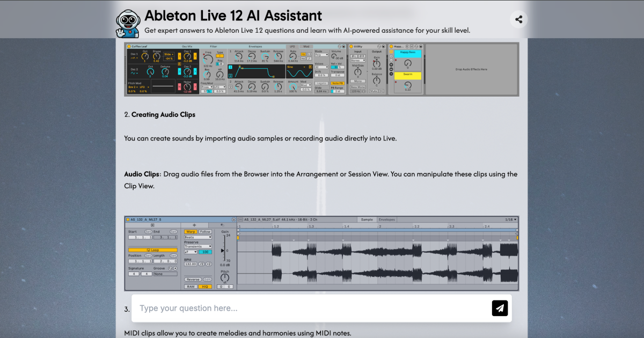Click the Mid/Side knob in Utility

coord(358,72)
